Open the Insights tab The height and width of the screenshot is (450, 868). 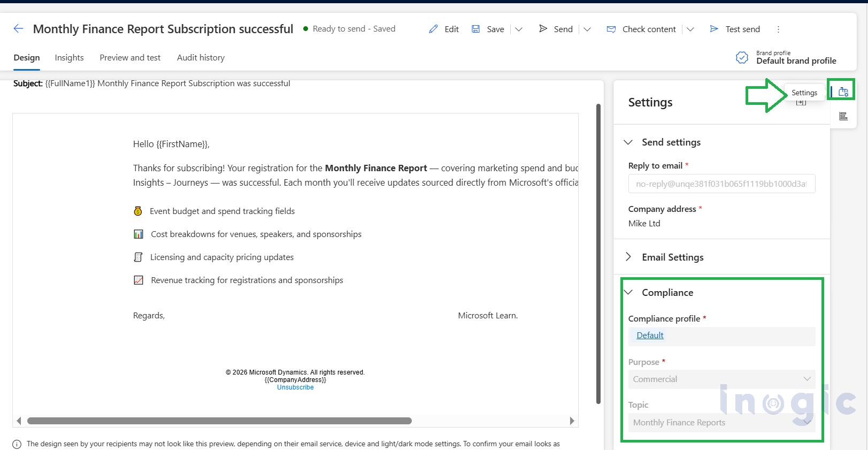pyautogui.click(x=69, y=58)
